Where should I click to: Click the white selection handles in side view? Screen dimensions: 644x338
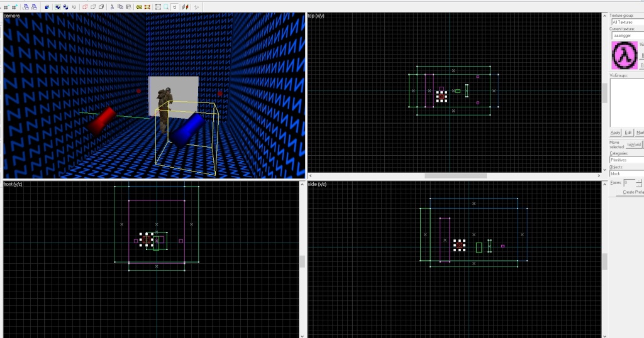pos(459,245)
